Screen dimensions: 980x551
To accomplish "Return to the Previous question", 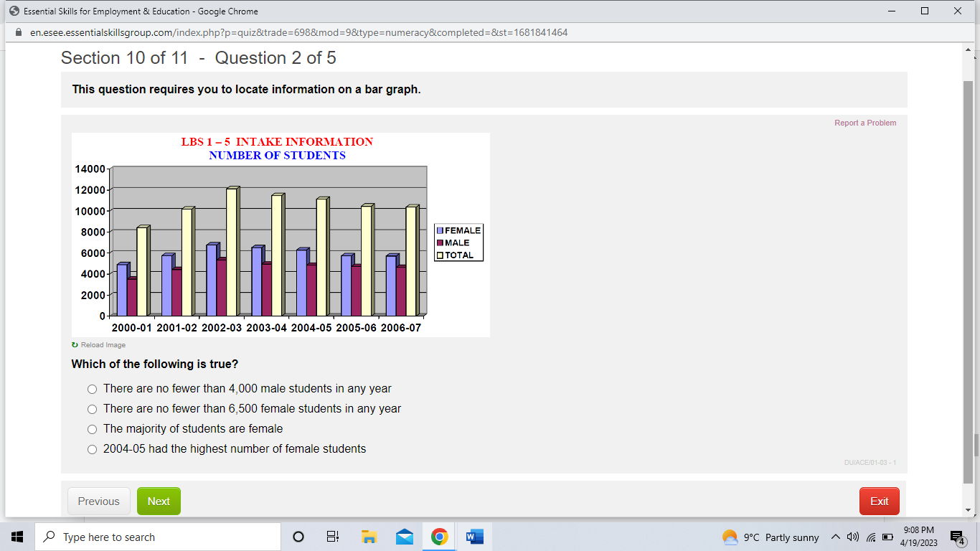I will [x=99, y=501].
